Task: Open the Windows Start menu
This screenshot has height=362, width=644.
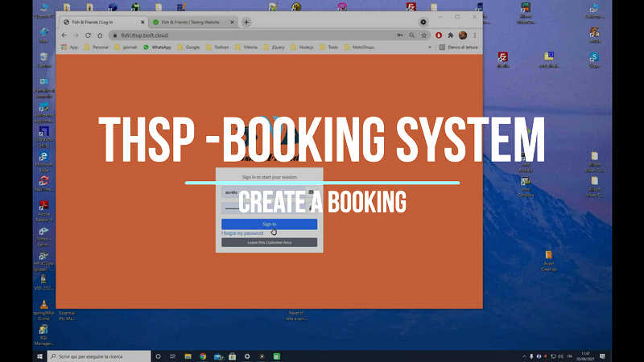Action: (x=40, y=356)
